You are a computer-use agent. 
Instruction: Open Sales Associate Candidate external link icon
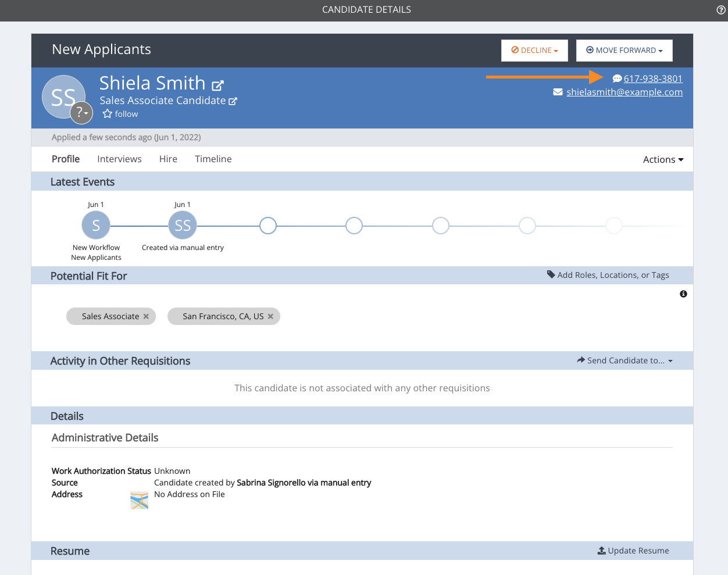click(x=233, y=101)
